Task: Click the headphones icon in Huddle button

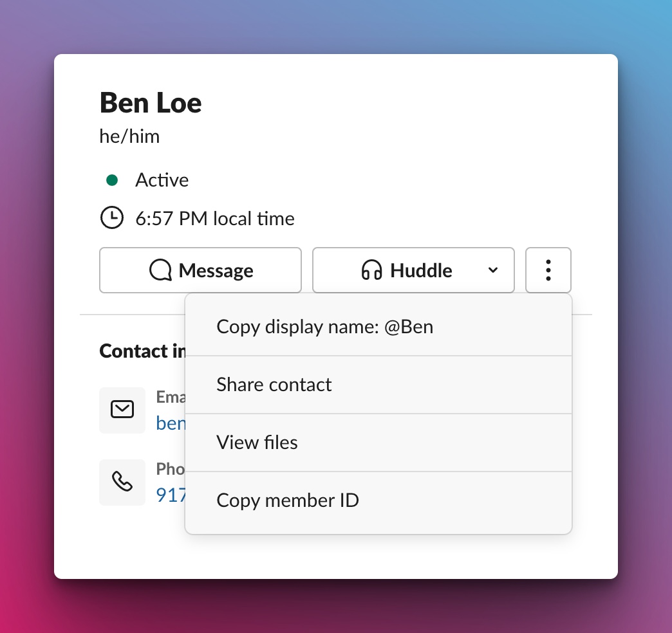Action: click(x=371, y=270)
